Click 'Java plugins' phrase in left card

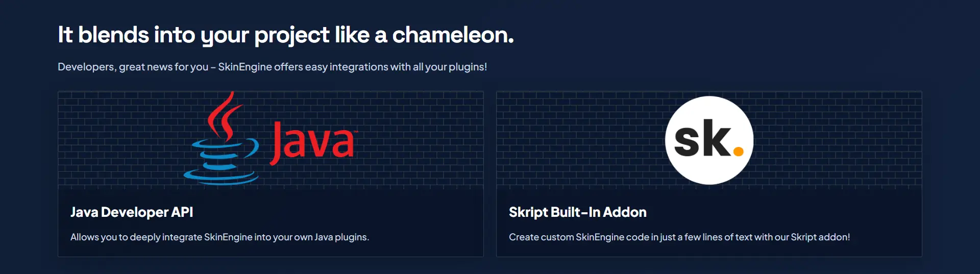tap(341, 237)
